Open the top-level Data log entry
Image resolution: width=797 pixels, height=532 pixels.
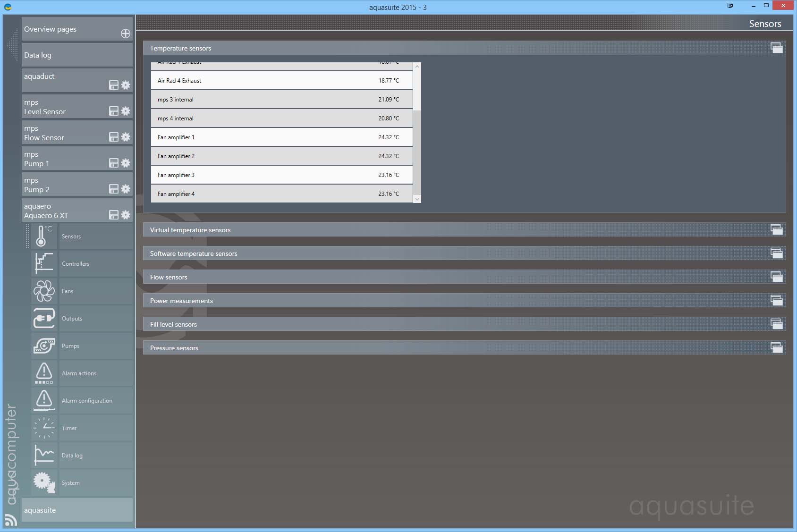77,55
